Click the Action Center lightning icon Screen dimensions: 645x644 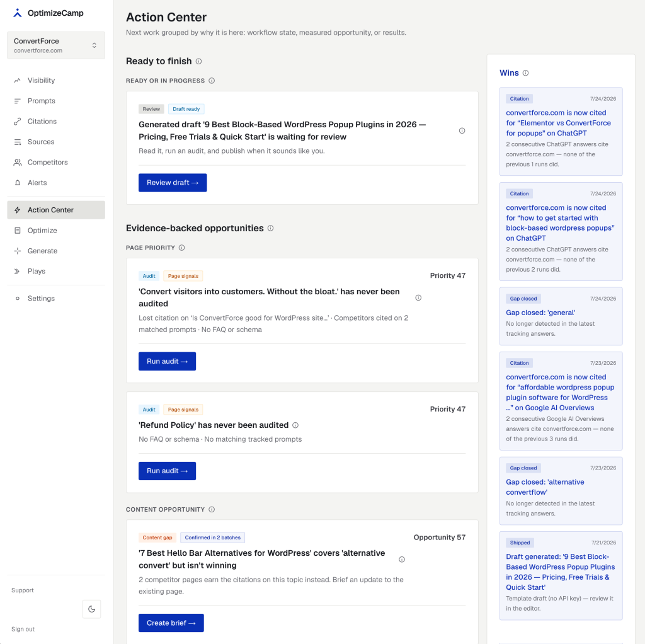pyautogui.click(x=17, y=210)
